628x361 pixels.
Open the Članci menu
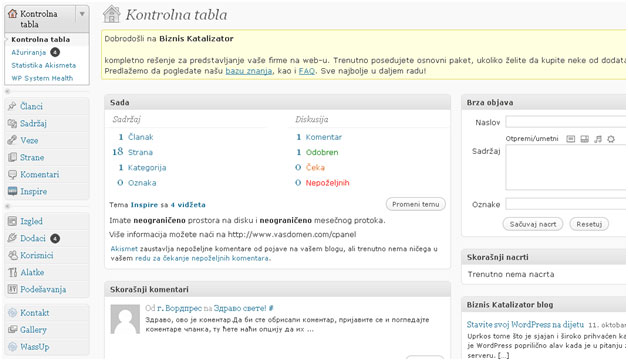(x=31, y=106)
